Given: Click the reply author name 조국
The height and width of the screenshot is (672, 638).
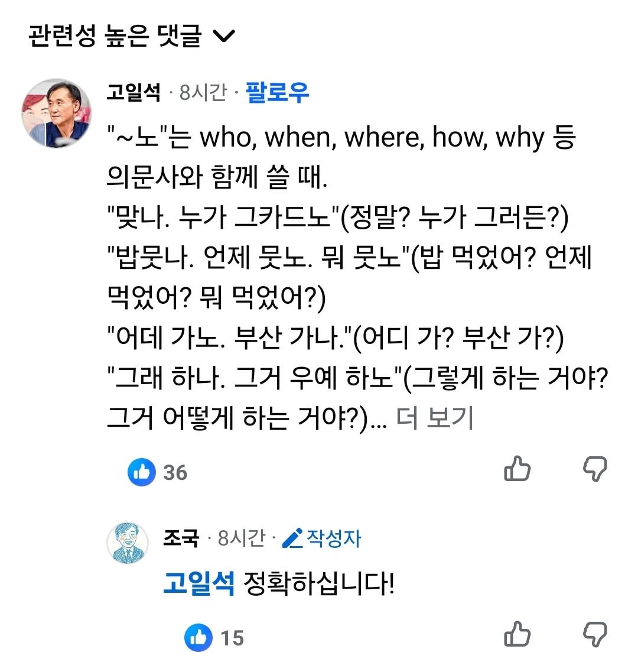Looking at the screenshot, I should pos(181,538).
